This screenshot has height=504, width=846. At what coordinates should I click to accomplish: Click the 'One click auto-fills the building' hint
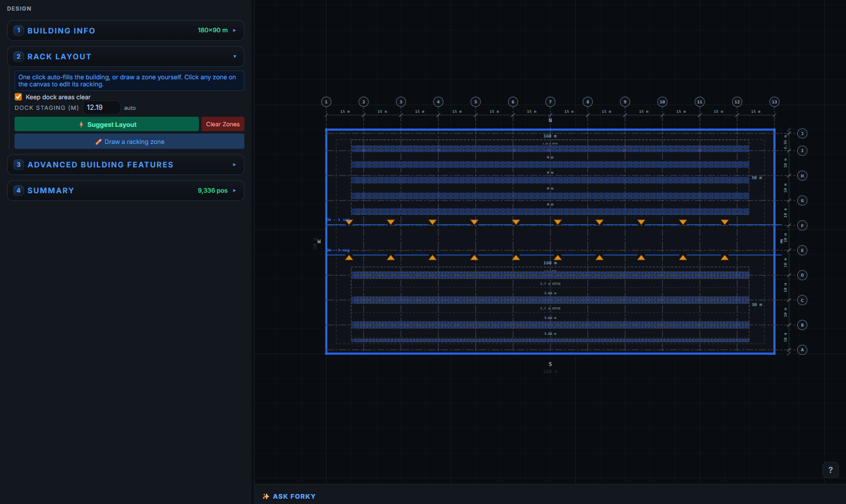coord(129,80)
